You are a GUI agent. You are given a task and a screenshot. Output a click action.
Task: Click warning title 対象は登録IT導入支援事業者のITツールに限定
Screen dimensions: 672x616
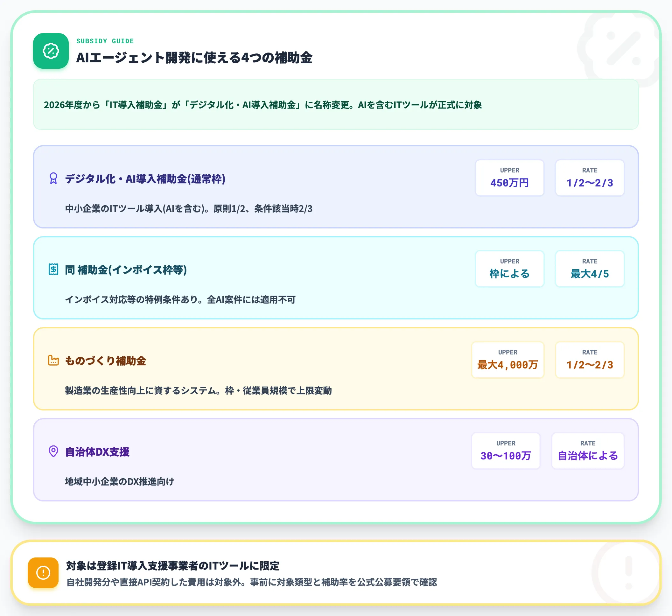[173, 566]
